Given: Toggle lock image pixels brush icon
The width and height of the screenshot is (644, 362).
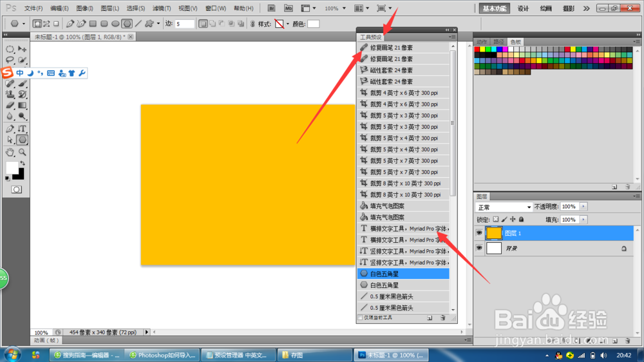Looking at the screenshot, I should pyautogui.click(x=504, y=220).
